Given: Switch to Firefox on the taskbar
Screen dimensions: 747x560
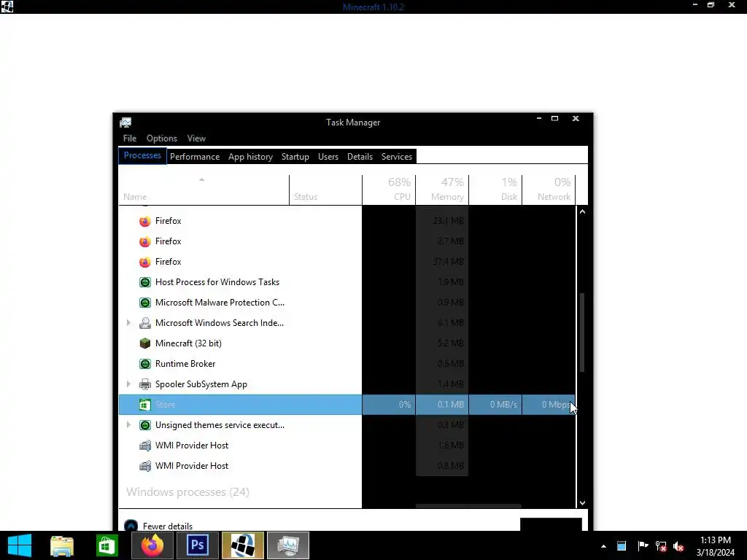Looking at the screenshot, I should point(152,545).
